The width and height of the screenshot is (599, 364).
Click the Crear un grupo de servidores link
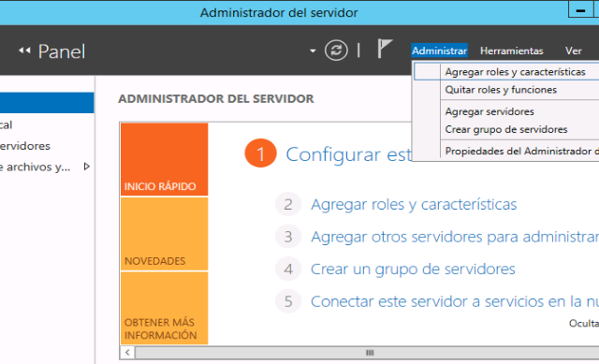413,269
